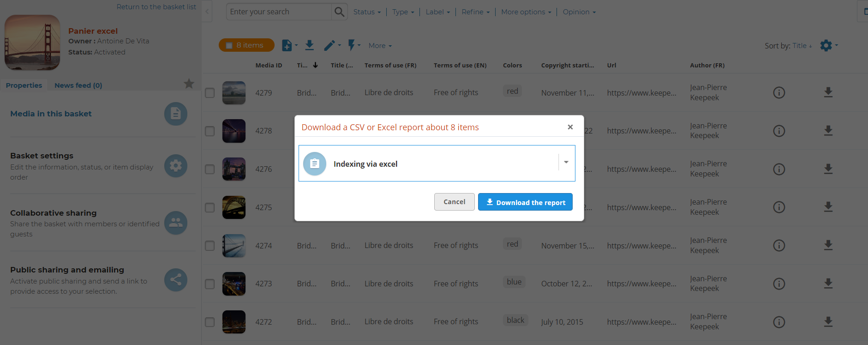Click the Download the report button
This screenshot has height=345, width=868.
point(525,202)
